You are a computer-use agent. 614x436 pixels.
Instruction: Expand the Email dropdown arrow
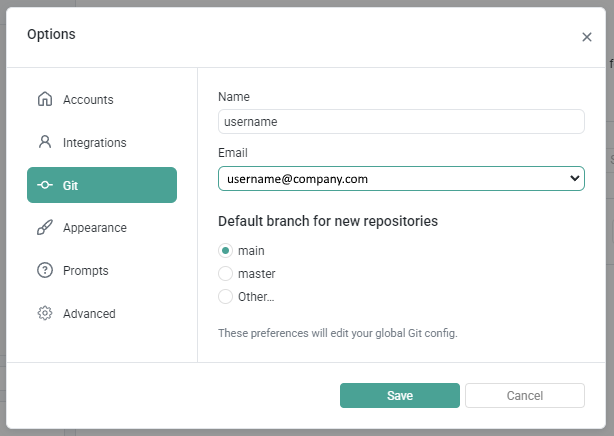tap(574, 179)
